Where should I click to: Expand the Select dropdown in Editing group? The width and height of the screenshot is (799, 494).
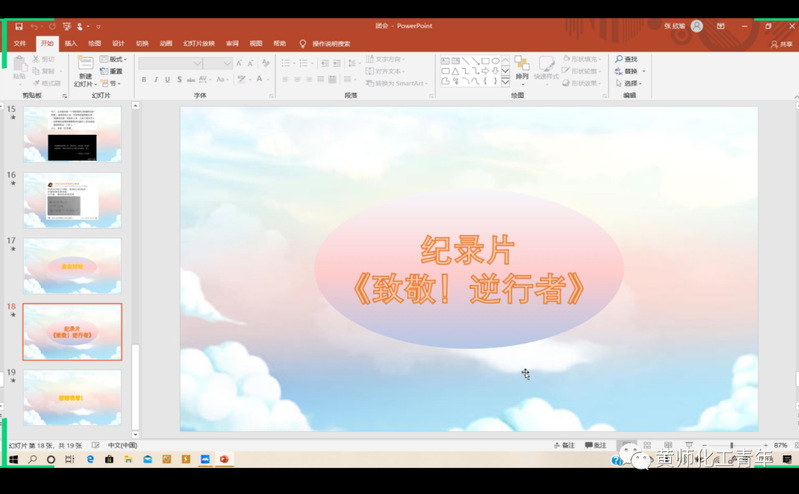pyautogui.click(x=631, y=84)
